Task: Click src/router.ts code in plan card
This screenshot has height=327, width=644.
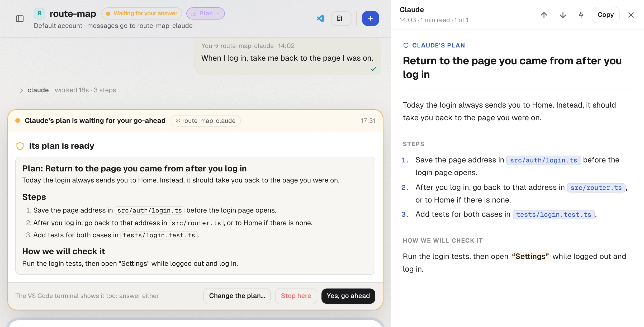Action: point(196,223)
